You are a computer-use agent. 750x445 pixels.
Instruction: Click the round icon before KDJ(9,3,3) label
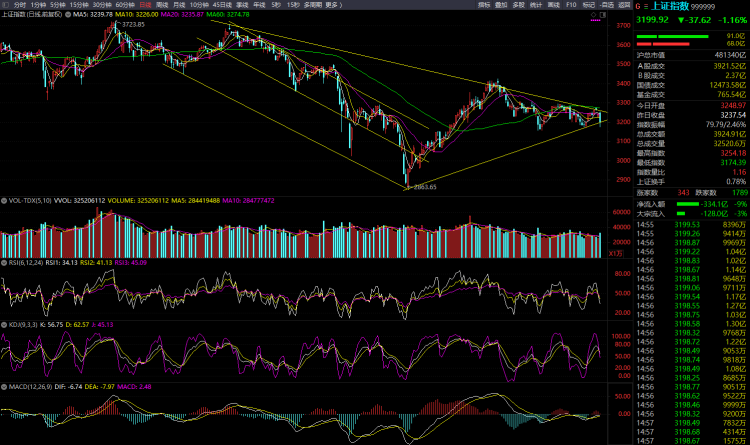3,324
